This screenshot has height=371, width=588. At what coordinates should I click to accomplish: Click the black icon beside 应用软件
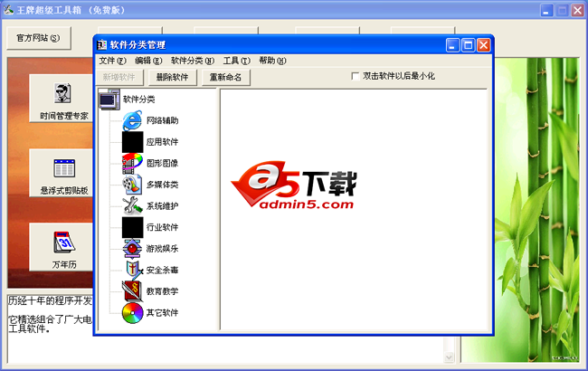click(x=132, y=142)
